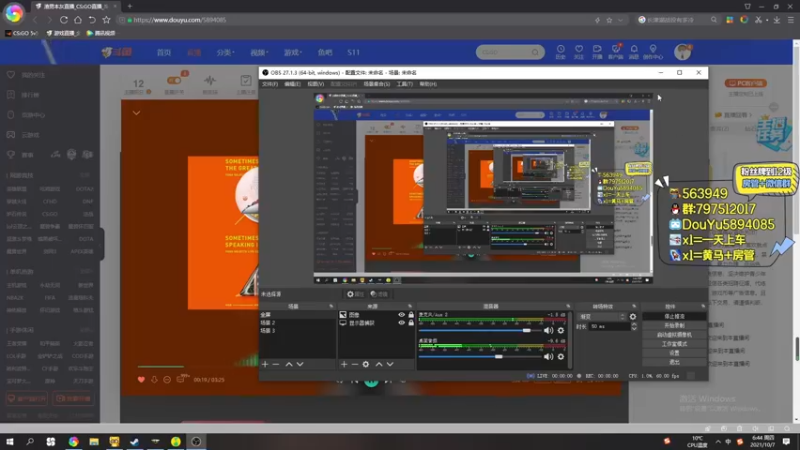Click 设置 button in OBS controls
The height and width of the screenshot is (450, 800).
tap(674, 353)
